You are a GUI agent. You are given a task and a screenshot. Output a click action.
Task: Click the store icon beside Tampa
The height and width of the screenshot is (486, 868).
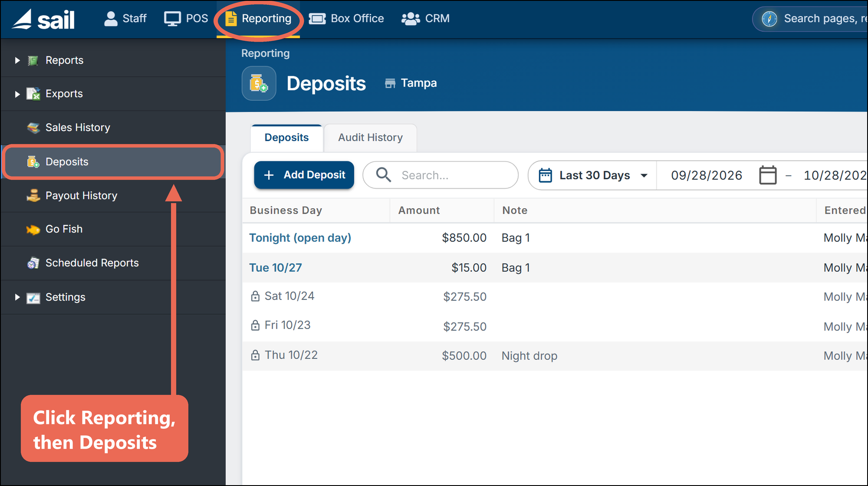tap(390, 83)
